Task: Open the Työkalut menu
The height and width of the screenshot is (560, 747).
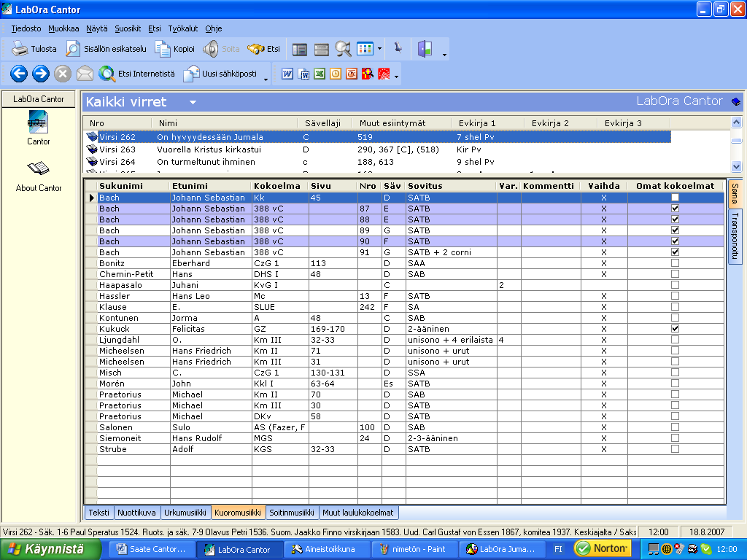Action: (182, 28)
